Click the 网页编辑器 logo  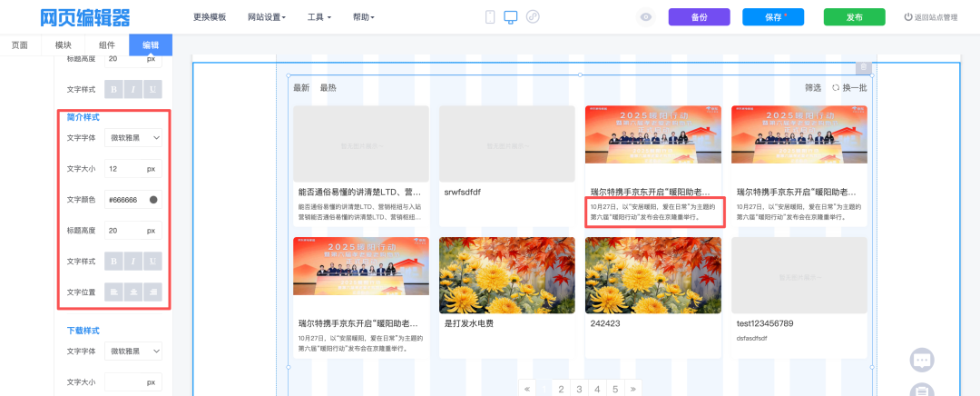tap(85, 17)
